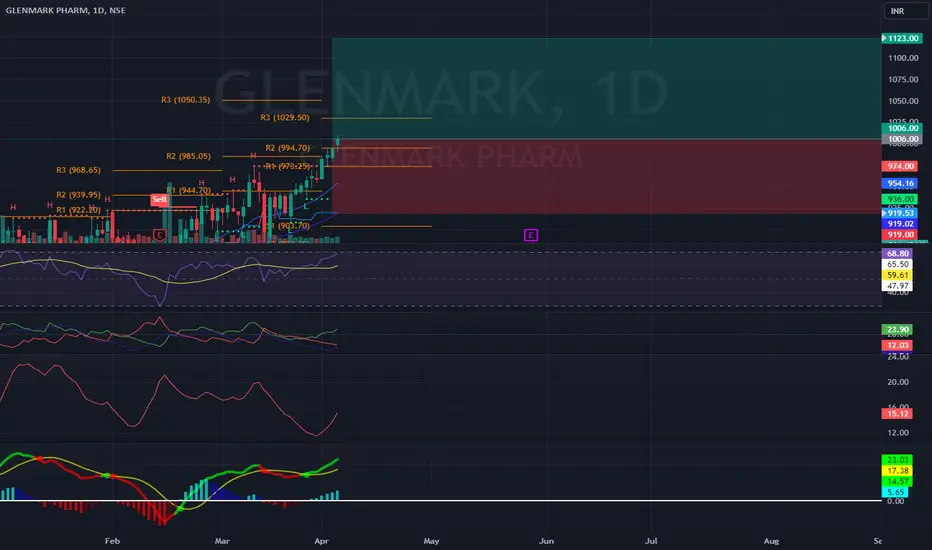The height and width of the screenshot is (550, 932).
Task: Click the red 12.03 indicator value label
Action: (897, 345)
